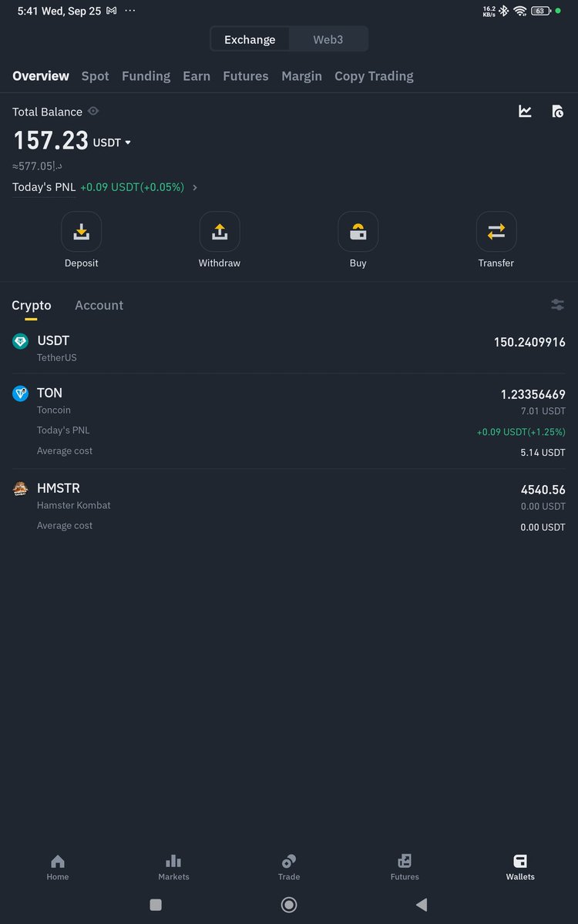
Task: Switch to the Crypto list tab
Action: tap(32, 306)
